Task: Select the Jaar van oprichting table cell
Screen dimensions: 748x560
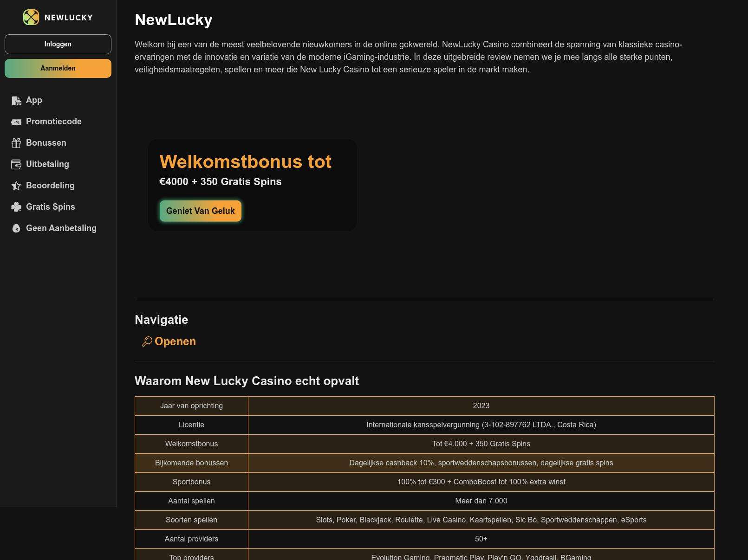Action: click(192, 406)
